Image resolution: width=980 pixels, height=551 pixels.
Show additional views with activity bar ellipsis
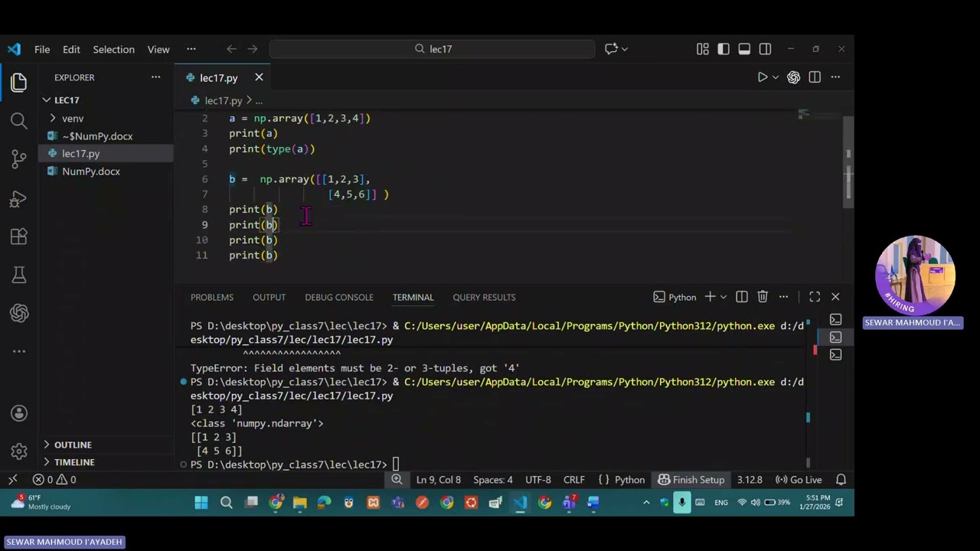[x=18, y=351]
